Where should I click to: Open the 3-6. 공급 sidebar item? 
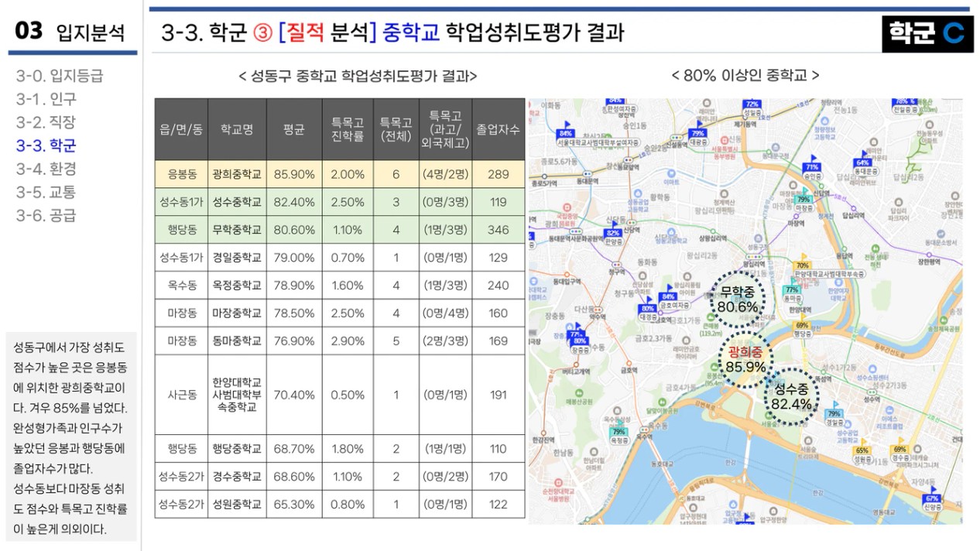tap(46, 215)
